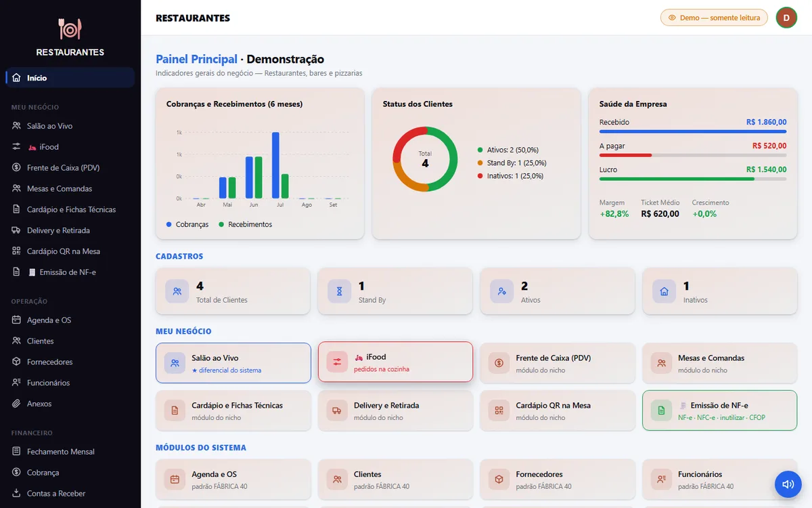812x508 pixels.
Task: Open the Funcionários module card
Action: (720, 480)
